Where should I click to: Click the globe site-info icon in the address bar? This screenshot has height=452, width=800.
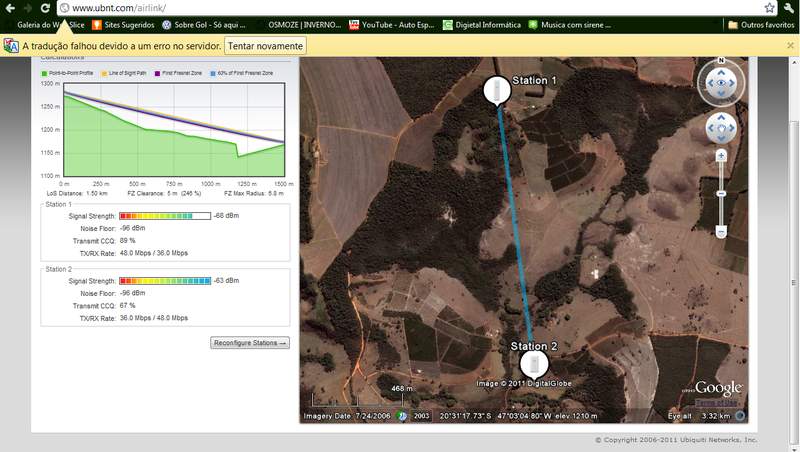tap(64, 8)
